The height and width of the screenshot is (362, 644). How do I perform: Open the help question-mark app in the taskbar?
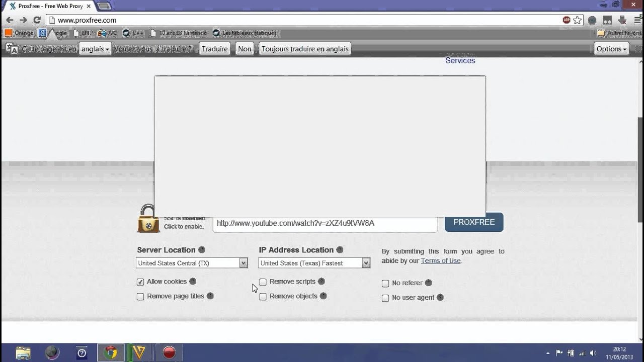(x=82, y=353)
